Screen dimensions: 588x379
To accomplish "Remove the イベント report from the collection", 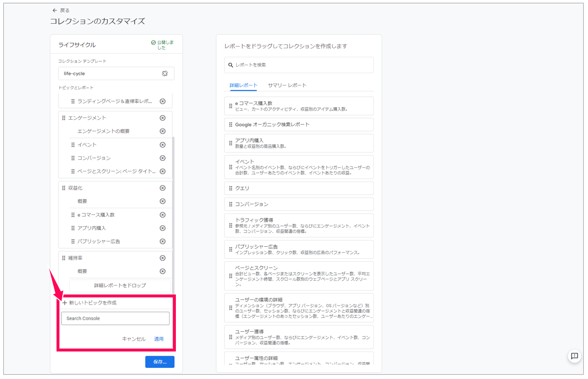I will pos(162,145).
